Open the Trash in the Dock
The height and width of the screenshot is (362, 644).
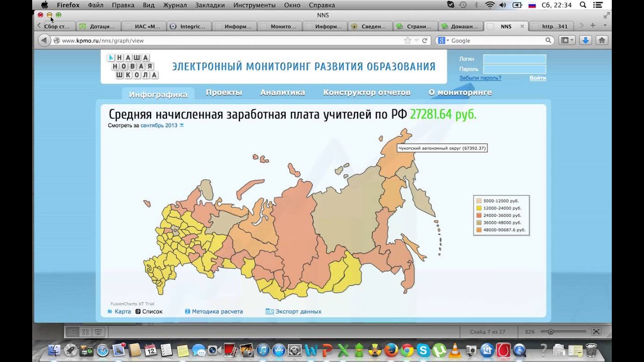[x=591, y=349]
